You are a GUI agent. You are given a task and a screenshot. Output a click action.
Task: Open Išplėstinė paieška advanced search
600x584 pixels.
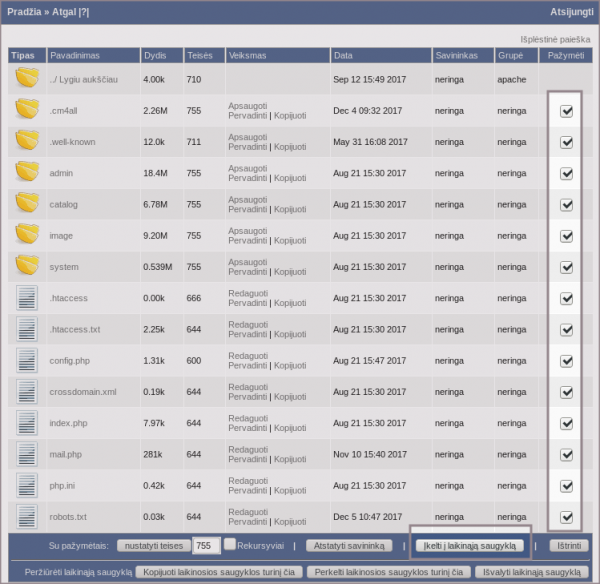point(555,39)
